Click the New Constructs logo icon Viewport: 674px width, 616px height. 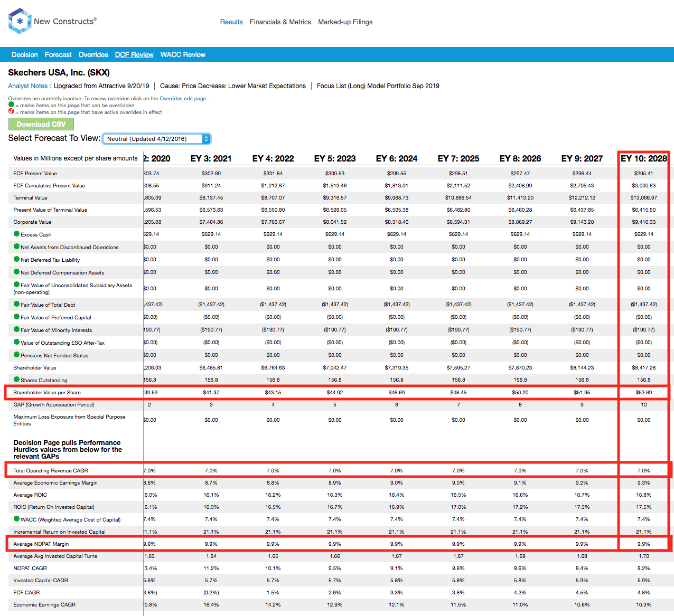point(20,21)
